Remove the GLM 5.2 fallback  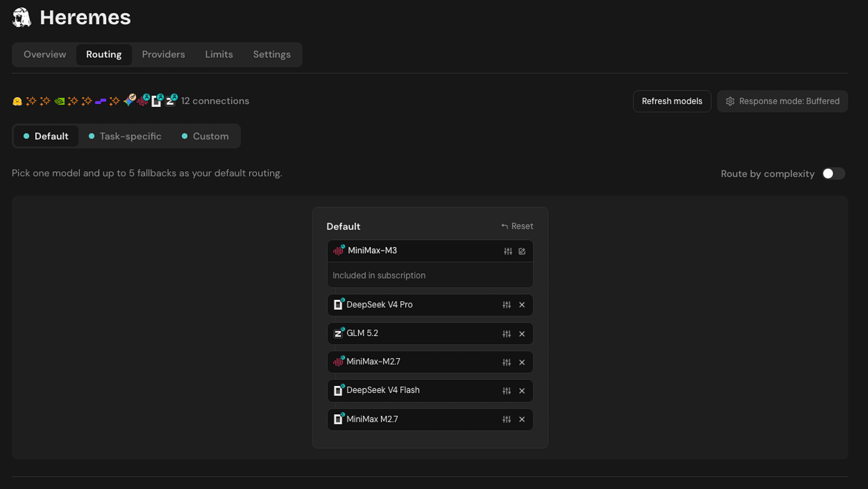(x=522, y=333)
